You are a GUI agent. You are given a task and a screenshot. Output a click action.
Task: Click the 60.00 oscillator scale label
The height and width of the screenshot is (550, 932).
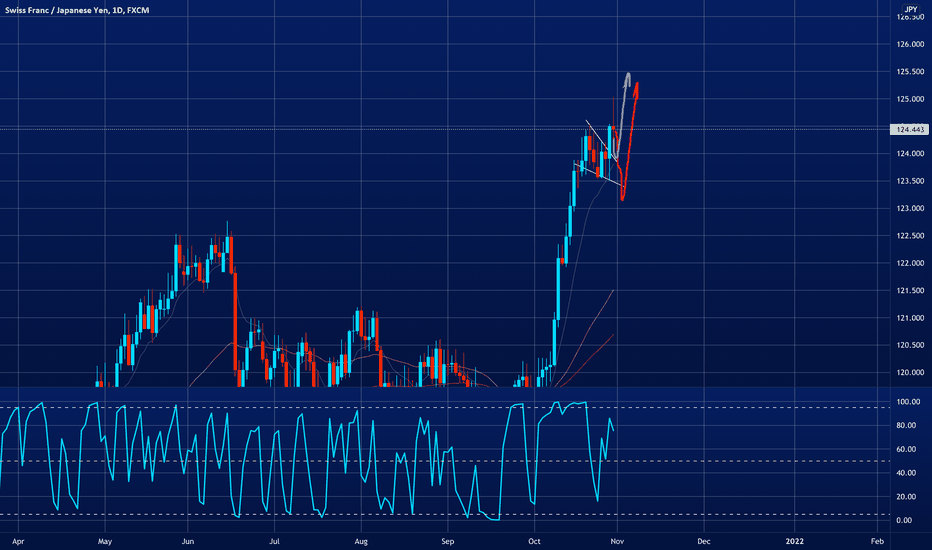click(904, 450)
